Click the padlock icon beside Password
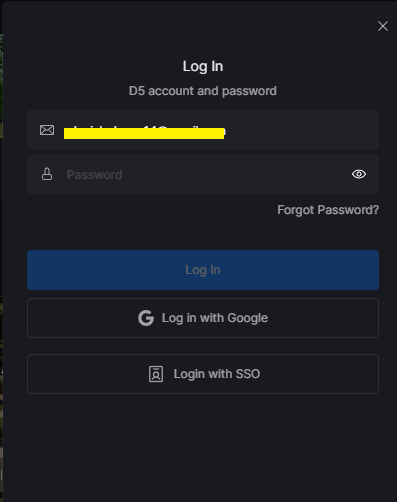Screen dimensions: 397x502 click(47, 174)
